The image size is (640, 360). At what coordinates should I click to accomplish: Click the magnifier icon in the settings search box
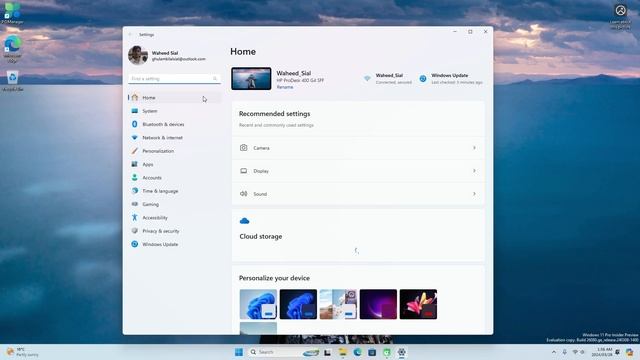(215, 78)
